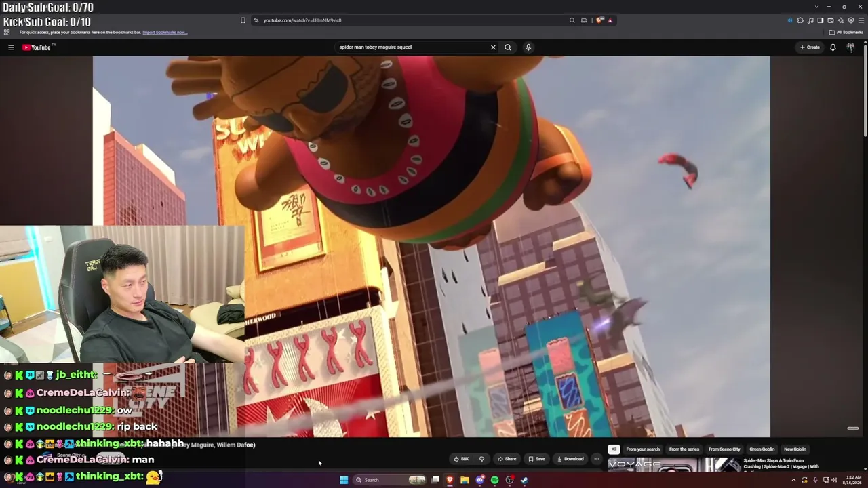Viewport: 868px width, 488px height.
Task: Open Brave Rewards triangle icon
Action: [x=610, y=20]
